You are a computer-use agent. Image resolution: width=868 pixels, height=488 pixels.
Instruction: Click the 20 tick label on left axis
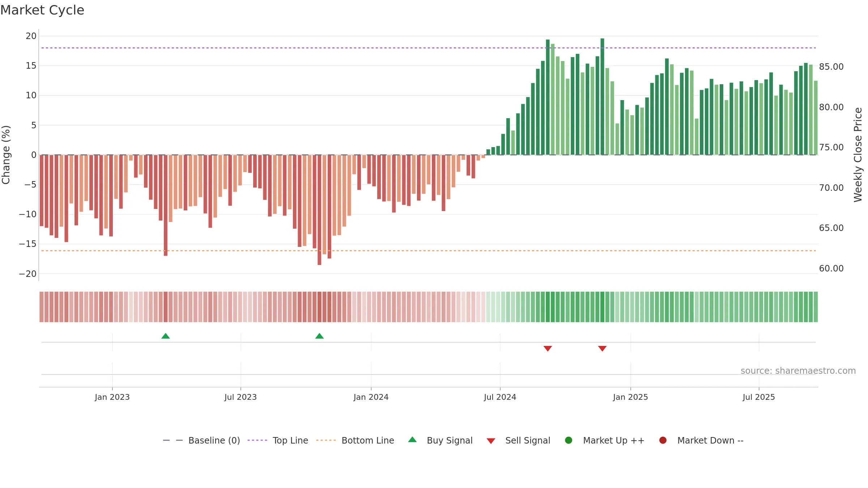coord(31,36)
